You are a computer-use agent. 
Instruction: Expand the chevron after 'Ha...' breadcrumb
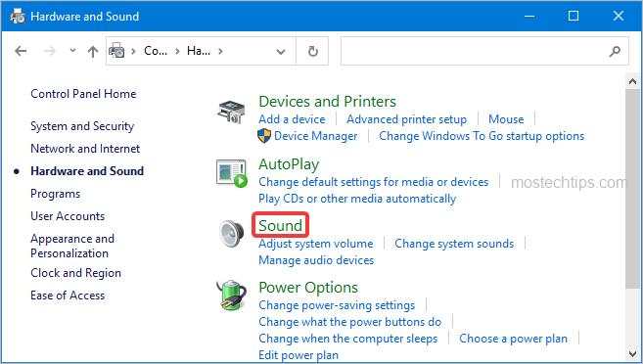pos(220,51)
